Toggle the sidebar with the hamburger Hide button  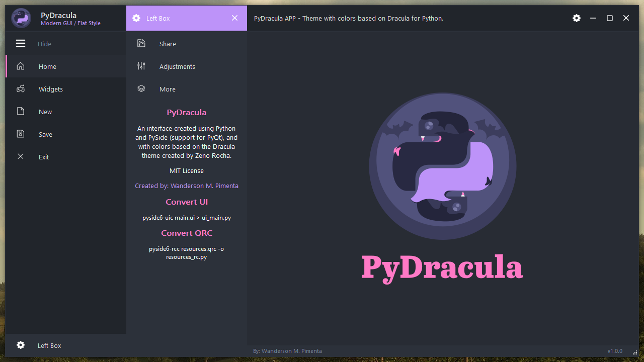(x=21, y=43)
